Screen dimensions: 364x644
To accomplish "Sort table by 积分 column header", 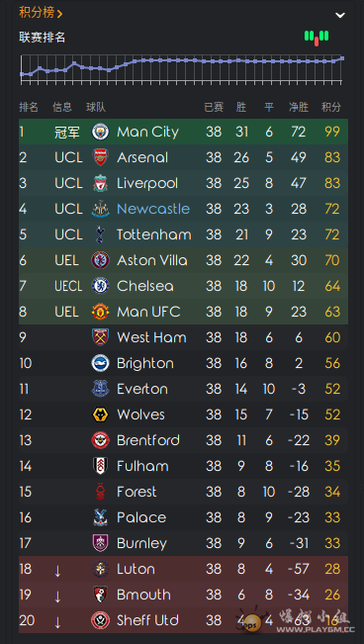I will tap(331, 108).
